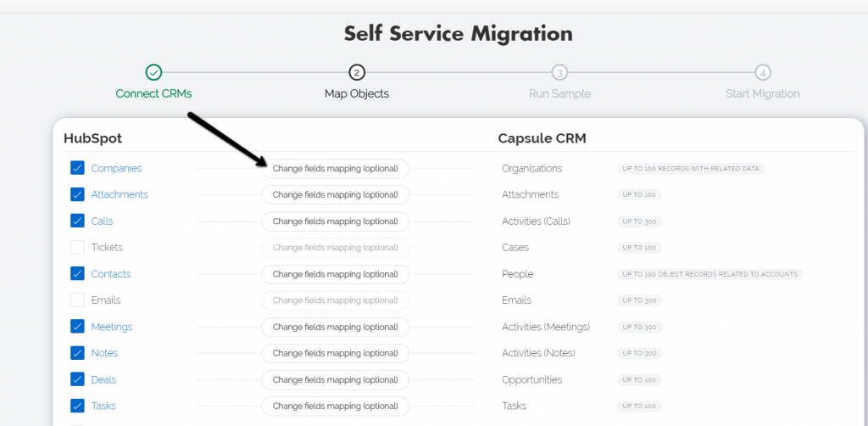Click the Organisations label
Screen dimensions: 868x426
tap(532, 168)
